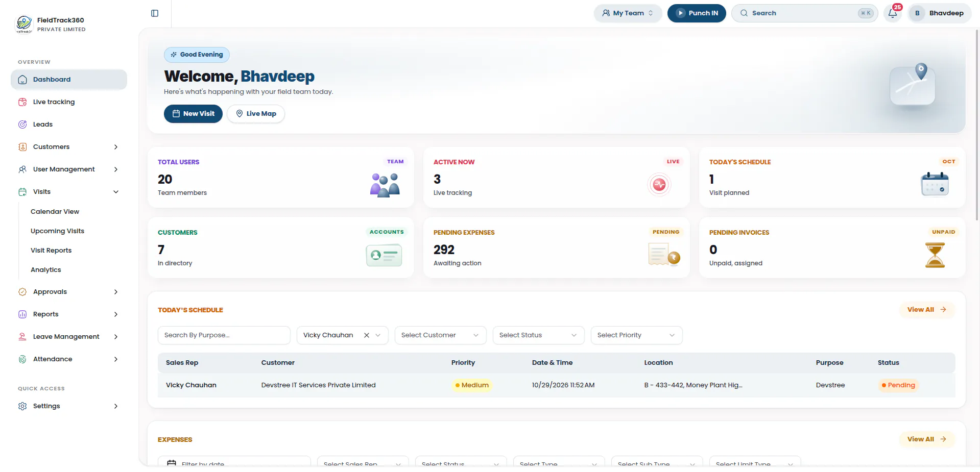Click the team members people icon
This screenshot has height=472, width=980.
(385, 185)
